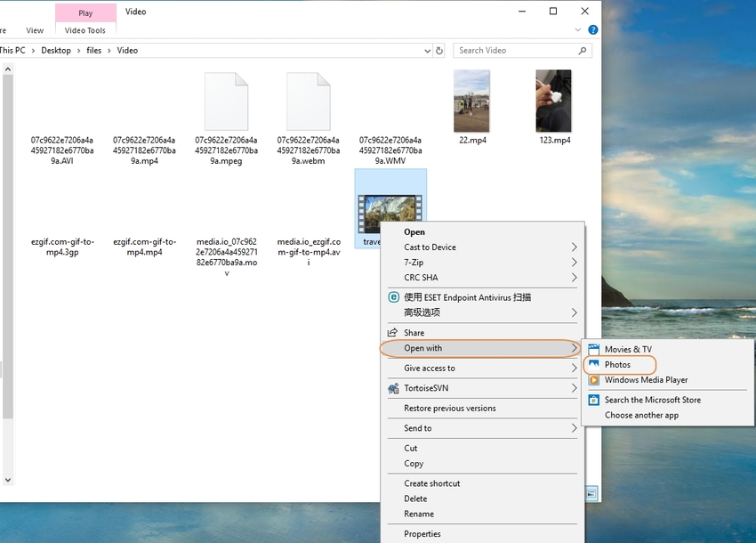Switch to the Video Tools tab
756x543 pixels.
coord(85,30)
